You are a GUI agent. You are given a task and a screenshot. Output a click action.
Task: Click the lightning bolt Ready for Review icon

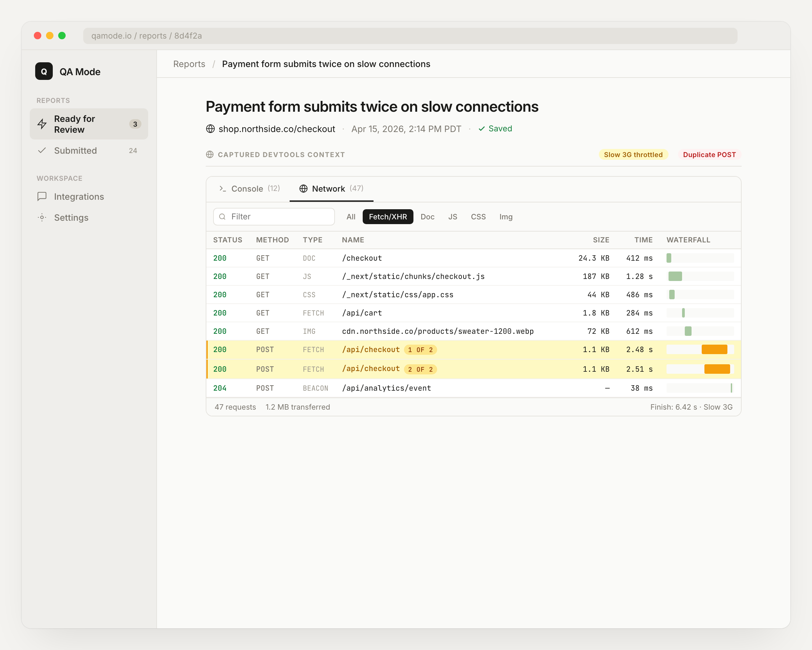coord(42,124)
